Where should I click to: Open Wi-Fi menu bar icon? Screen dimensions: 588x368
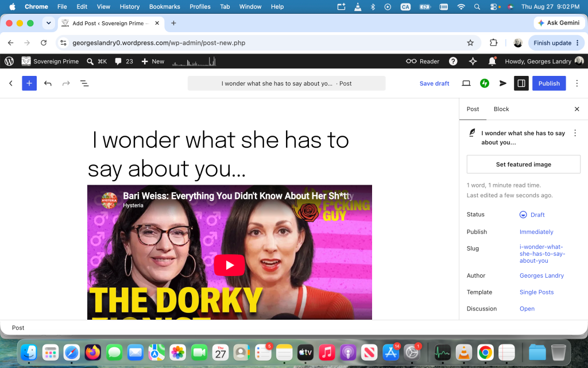[461, 6]
